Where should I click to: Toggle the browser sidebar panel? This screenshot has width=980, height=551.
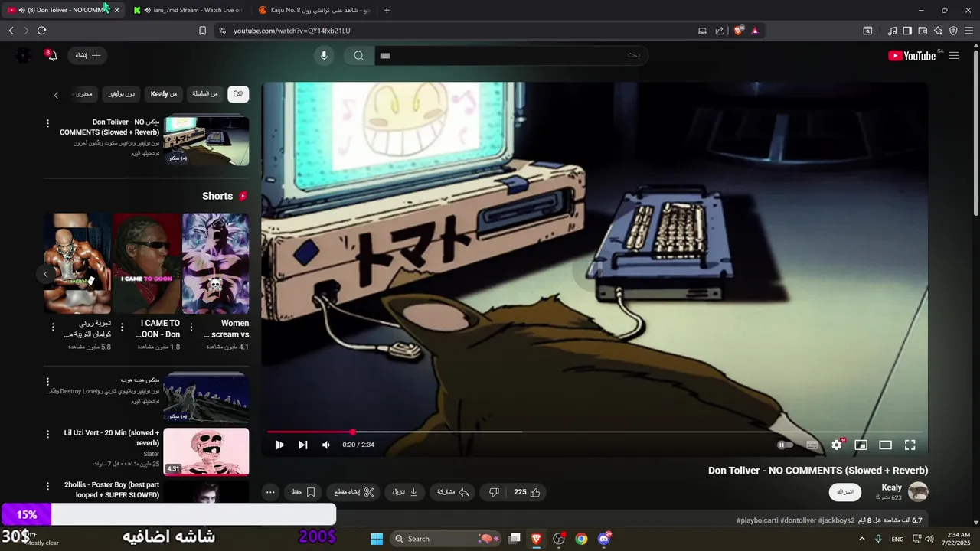907,31
